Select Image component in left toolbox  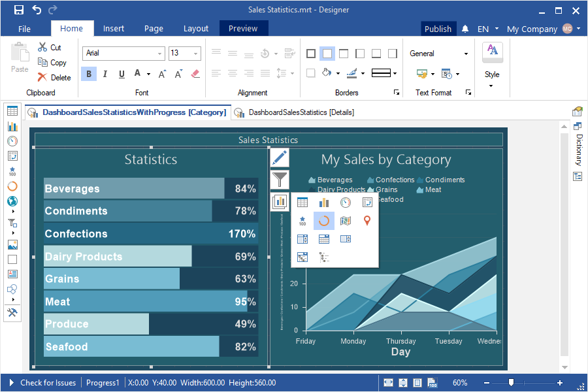(12, 244)
